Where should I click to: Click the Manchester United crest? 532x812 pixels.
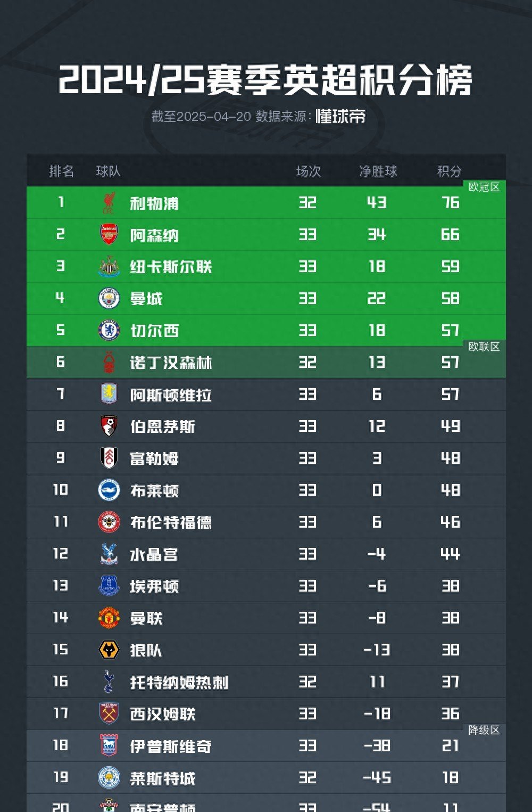pyautogui.click(x=109, y=618)
